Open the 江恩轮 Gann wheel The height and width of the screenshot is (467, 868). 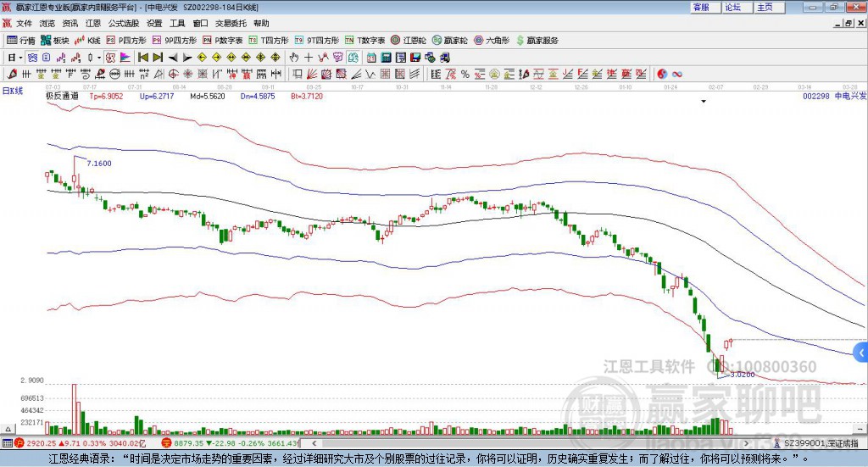point(409,41)
